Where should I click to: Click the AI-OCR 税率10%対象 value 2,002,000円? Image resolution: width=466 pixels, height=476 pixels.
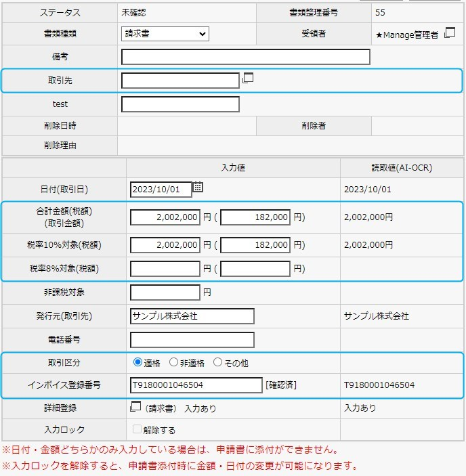point(368,244)
